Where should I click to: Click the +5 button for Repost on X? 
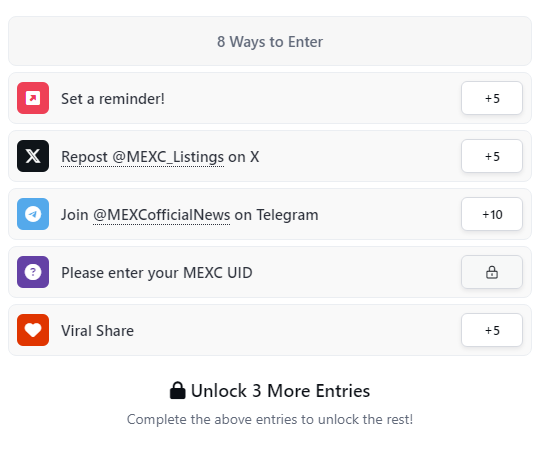click(492, 156)
